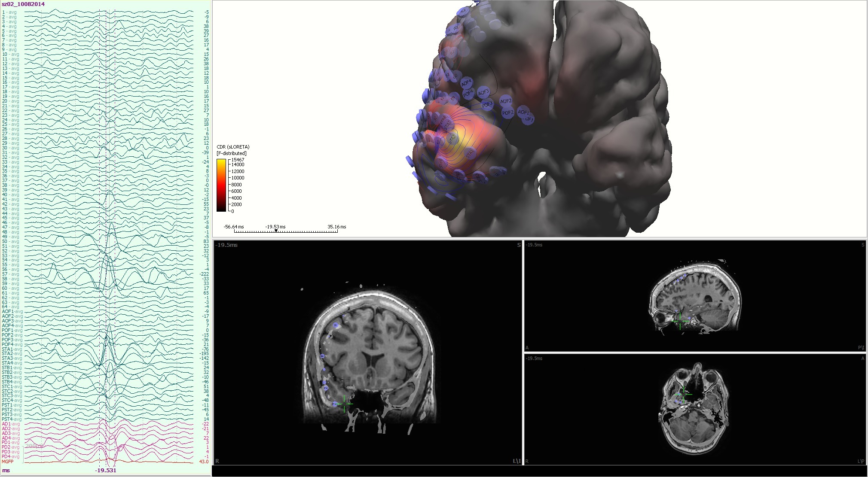Select the PD4-avg channel label

[11, 456]
